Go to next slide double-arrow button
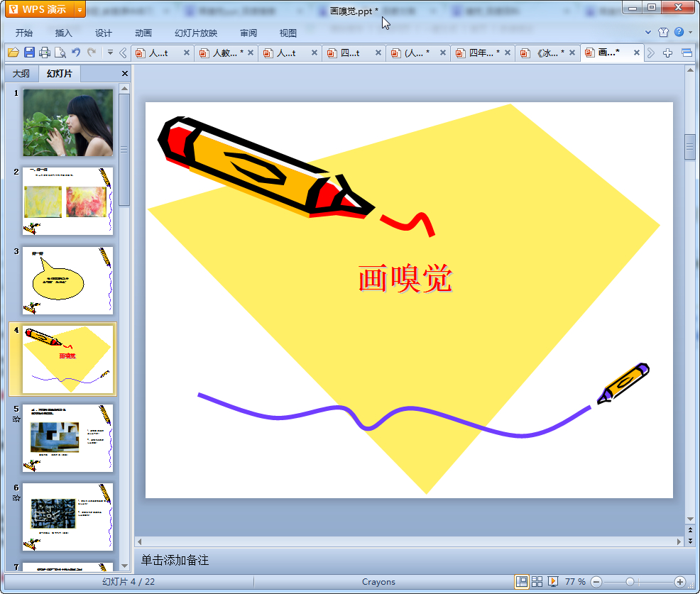The height and width of the screenshot is (594, 700). (690, 541)
